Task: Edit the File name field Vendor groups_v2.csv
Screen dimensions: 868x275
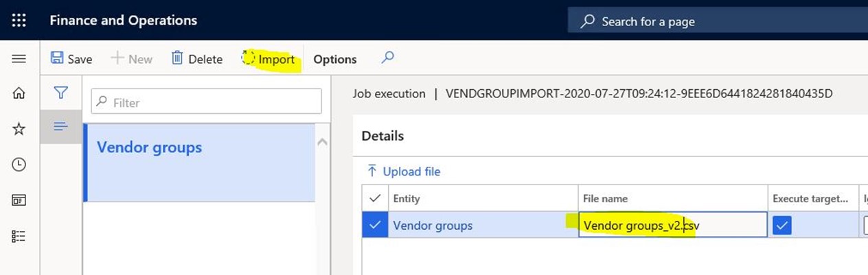Action: click(x=673, y=225)
